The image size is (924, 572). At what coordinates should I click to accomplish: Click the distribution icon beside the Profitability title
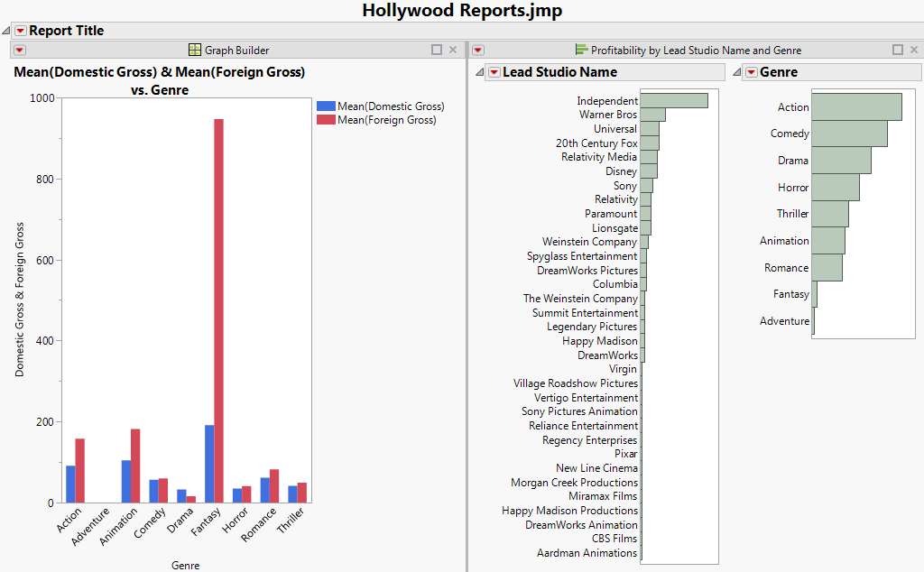tap(581, 51)
